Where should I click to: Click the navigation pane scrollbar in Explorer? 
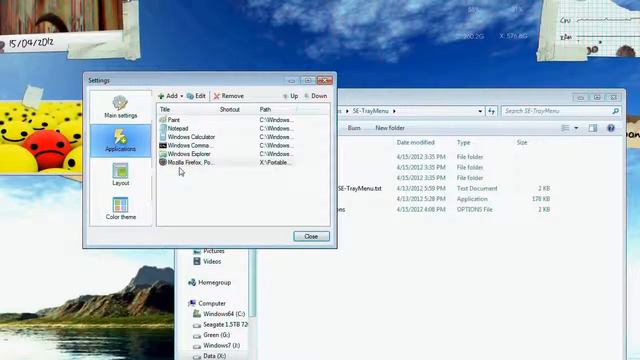coord(253,284)
